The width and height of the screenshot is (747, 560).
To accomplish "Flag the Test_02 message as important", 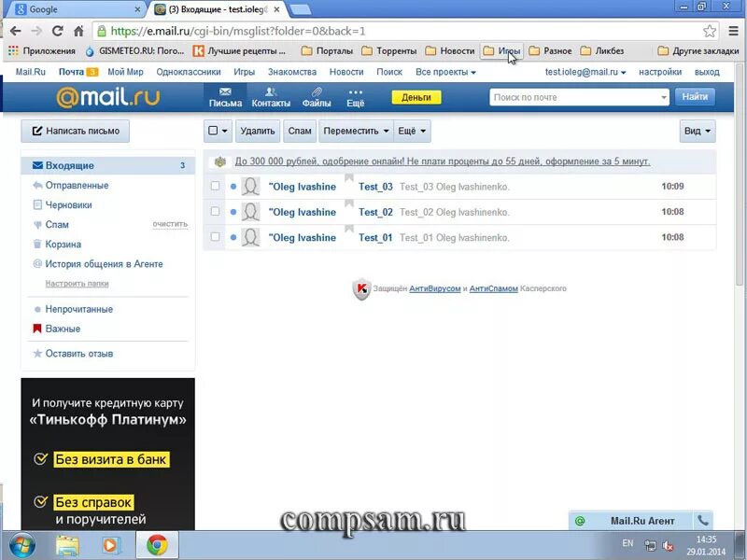I will pyautogui.click(x=349, y=203).
